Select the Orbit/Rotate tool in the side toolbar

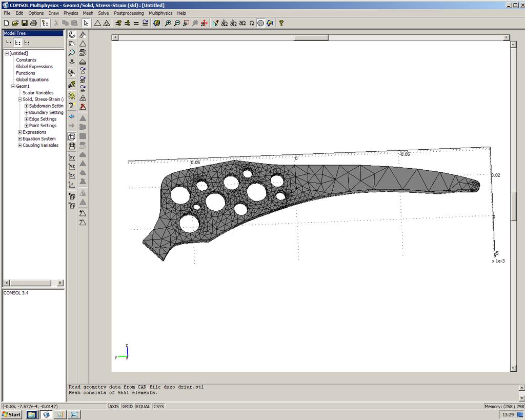[72, 34]
